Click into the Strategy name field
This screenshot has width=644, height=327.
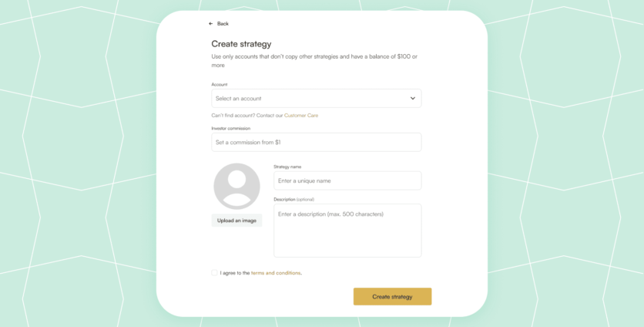click(347, 180)
